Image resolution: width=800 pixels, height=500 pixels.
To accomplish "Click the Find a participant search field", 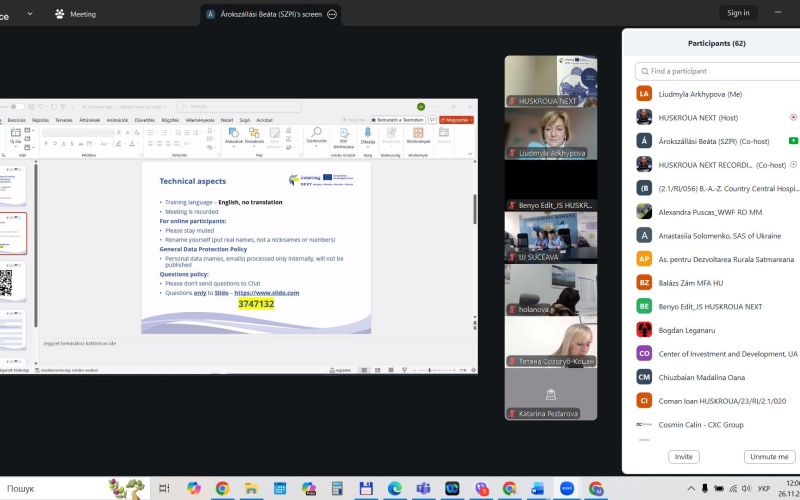I will (715, 71).
